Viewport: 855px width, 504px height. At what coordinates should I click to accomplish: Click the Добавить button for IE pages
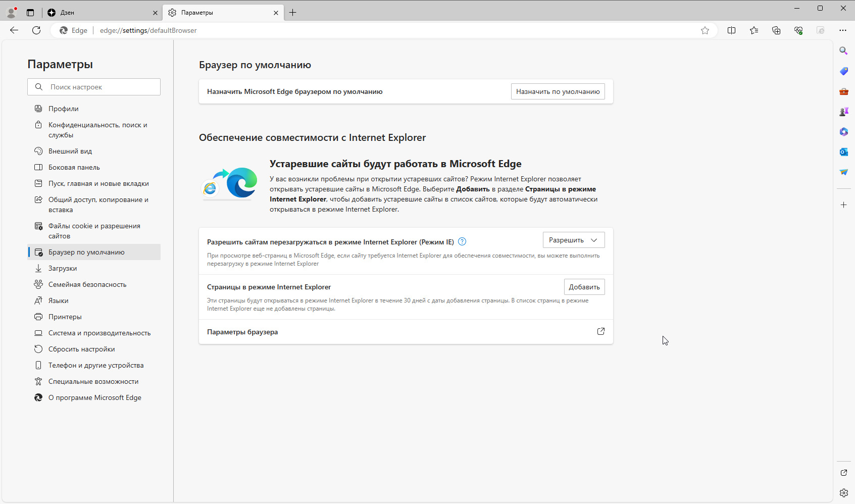click(584, 287)
